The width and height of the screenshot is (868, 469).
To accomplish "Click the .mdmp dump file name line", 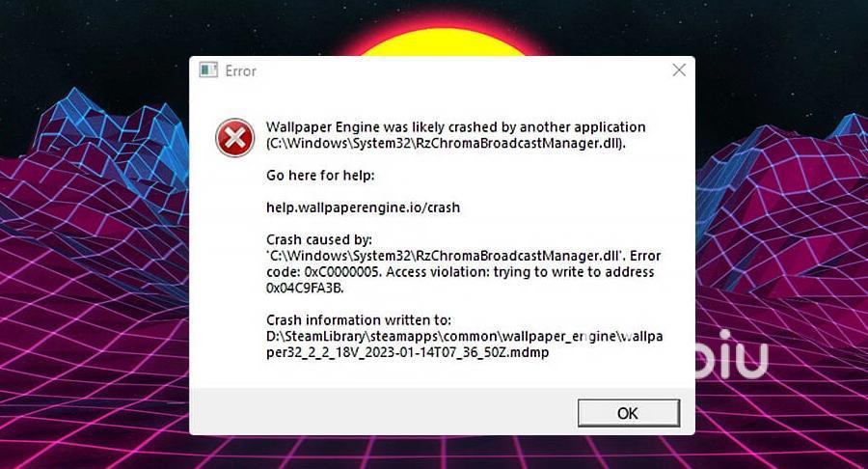I will [407, 352].
